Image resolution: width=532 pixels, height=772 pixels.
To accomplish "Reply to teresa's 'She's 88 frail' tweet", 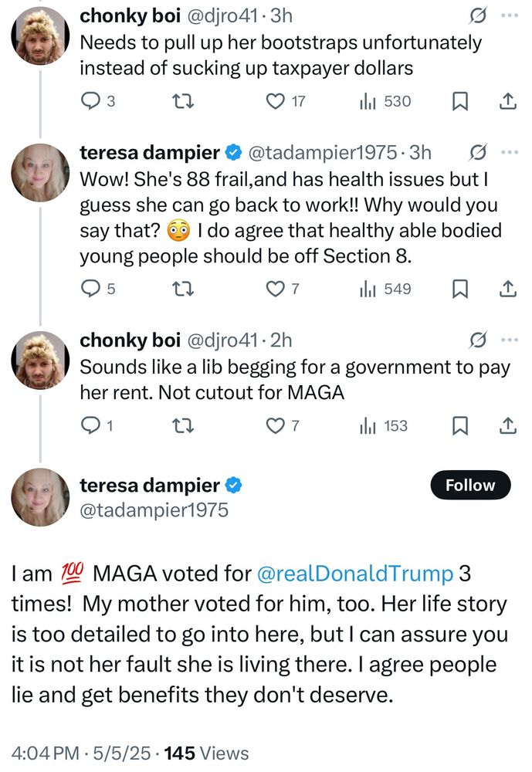I will 91,289.
